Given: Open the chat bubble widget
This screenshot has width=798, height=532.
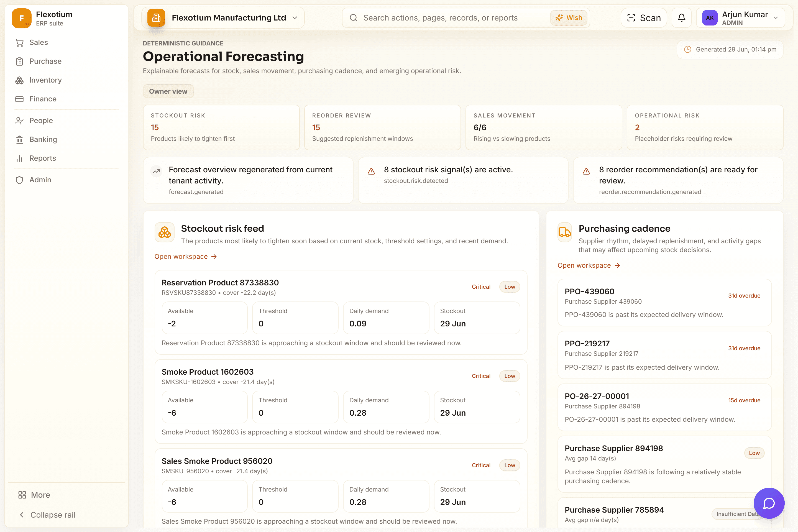Looking at the screenshot, I should 768,503.
